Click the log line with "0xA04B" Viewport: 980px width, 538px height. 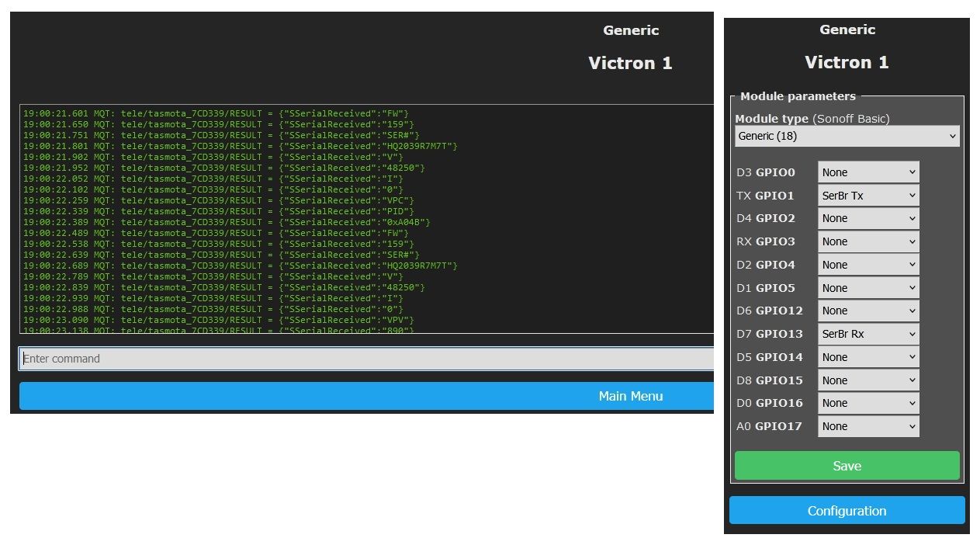[227, 222]
